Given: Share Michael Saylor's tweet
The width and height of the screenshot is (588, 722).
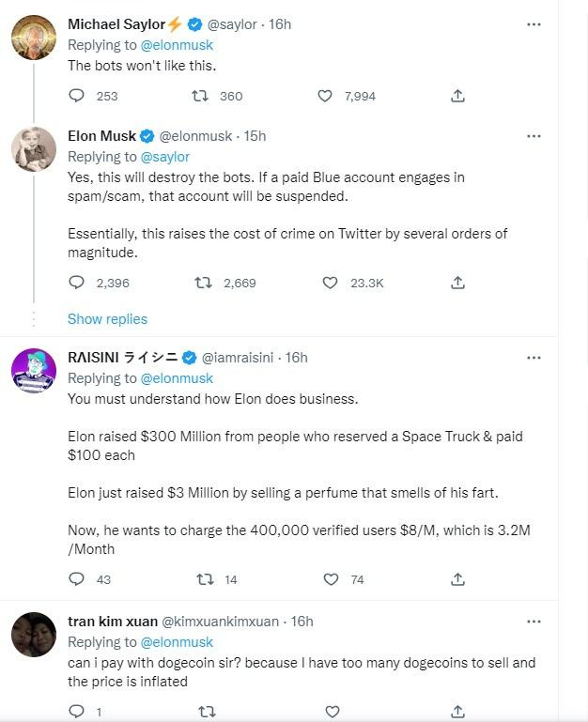Looking at the screenshot, I should 457,96.
